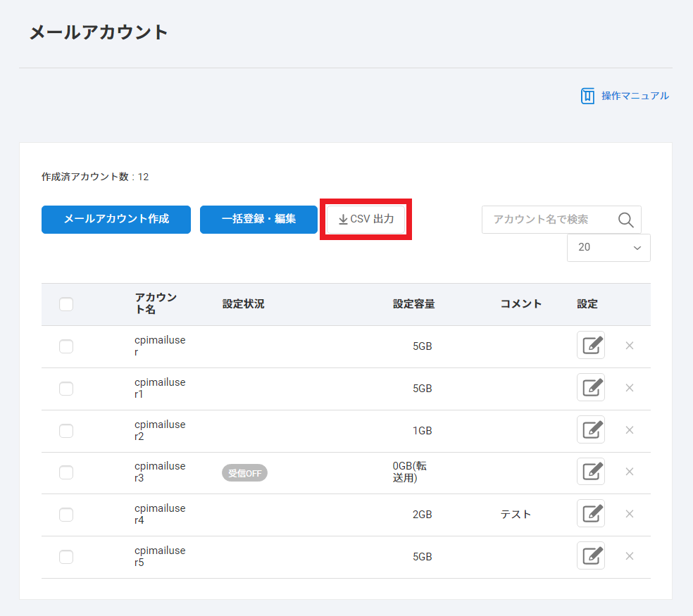Image resolution: width=693 pixels, height=616 pixels.
Task: Focus the アカウント名で検索 search field
Action: [x=549, y=220]
